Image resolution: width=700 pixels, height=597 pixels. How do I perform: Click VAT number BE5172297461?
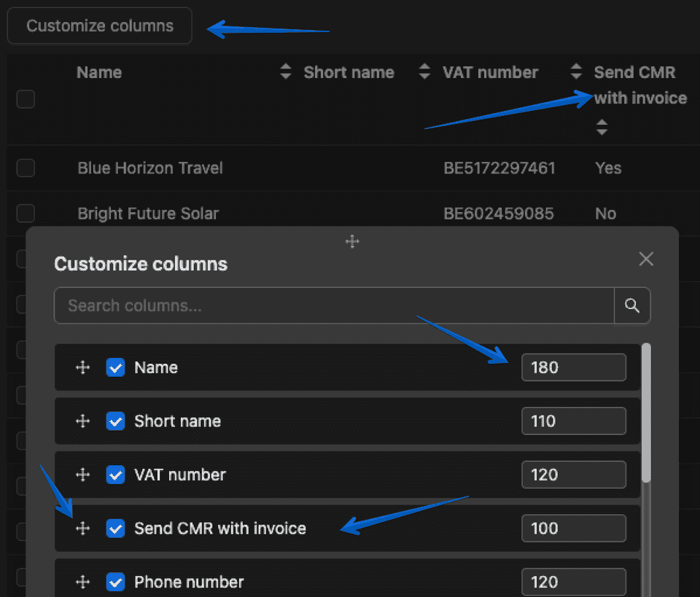coord(499,168)
